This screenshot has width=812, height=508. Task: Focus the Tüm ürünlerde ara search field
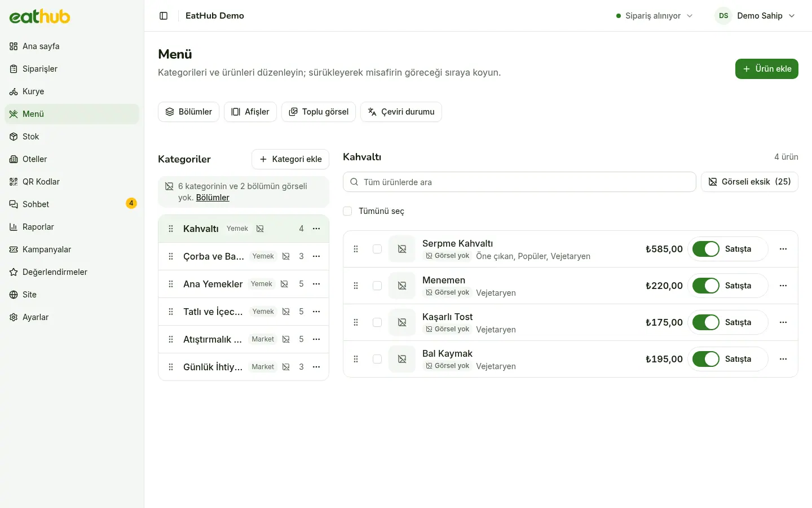pyautogui.click(x=519, y=182)
